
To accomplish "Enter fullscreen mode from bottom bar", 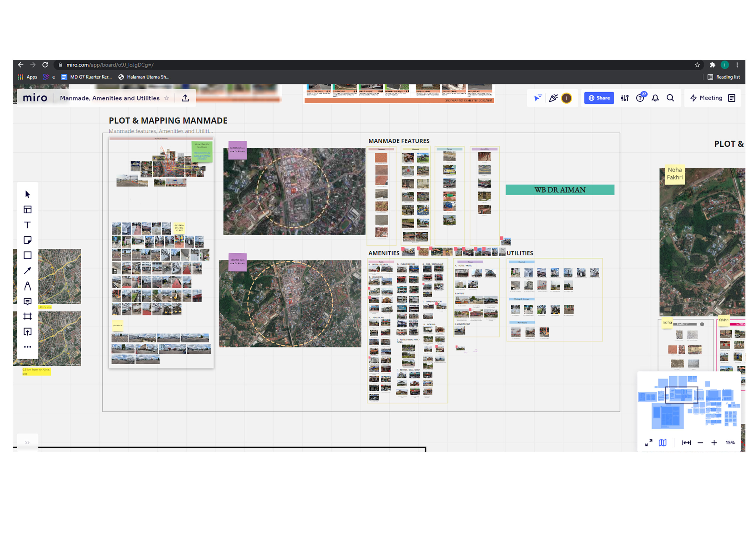I will tap(649, 443).
